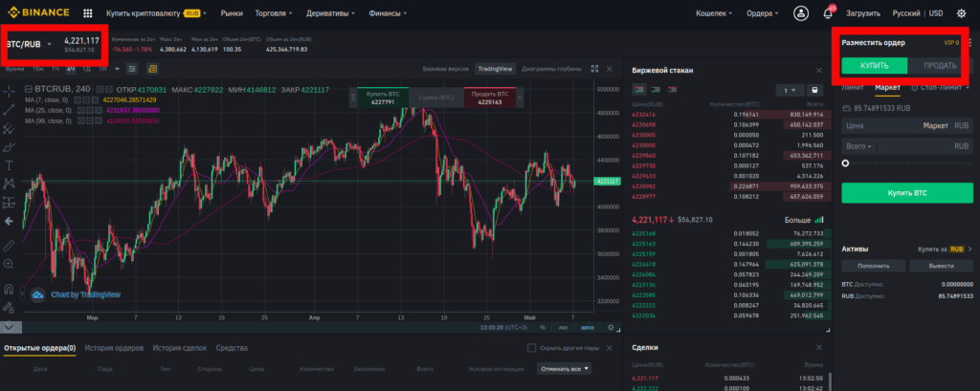Click the green 'Купить BTC' button

[905, 193]
